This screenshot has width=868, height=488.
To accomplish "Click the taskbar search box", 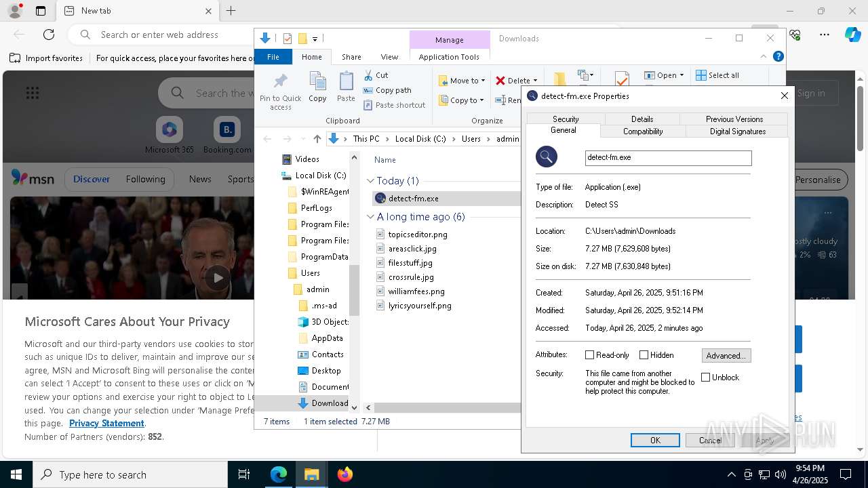I will click(x=130, y=474).
